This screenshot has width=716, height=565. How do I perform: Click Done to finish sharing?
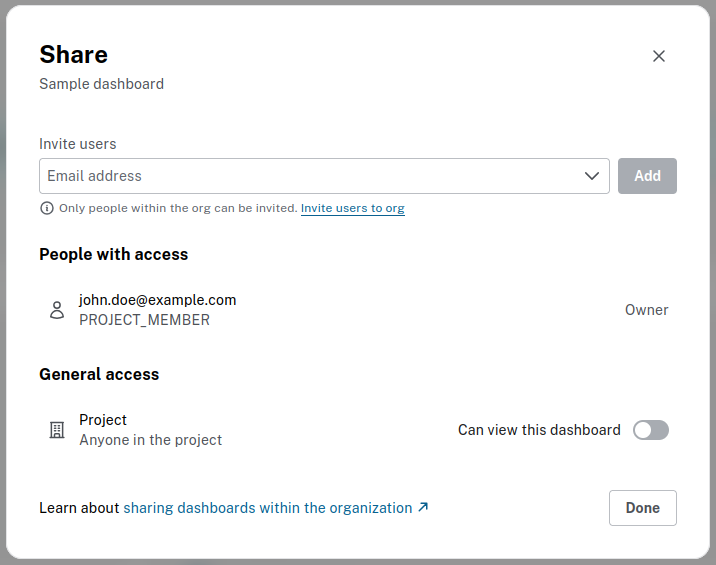(642, 508)
